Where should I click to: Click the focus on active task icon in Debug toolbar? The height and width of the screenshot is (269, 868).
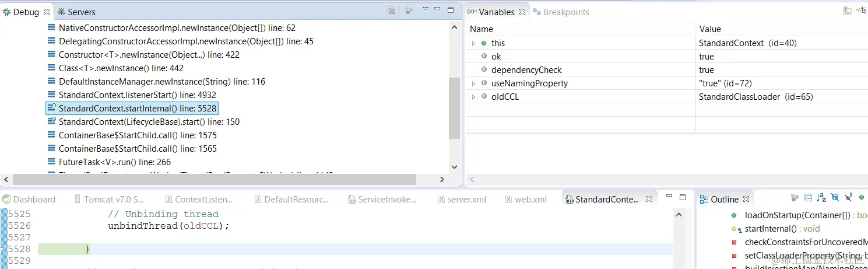coord(409,11)
